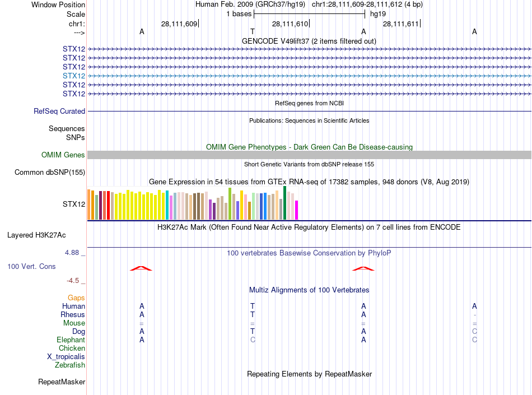Viewport: 532px width, 395px height.
Task: Click the 100 vertebrates PhyloP conservation title
Action: tap(309, 253)
